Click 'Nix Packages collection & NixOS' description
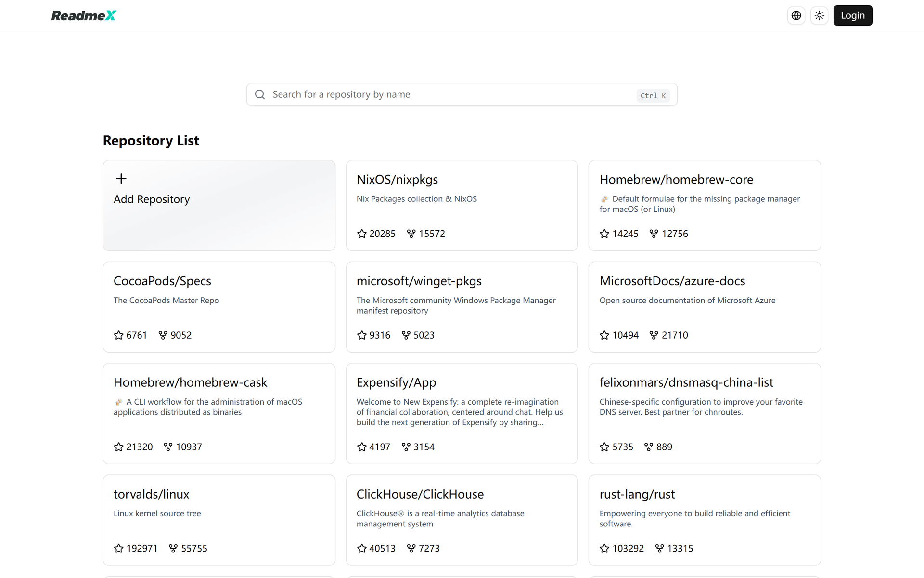 417,199
